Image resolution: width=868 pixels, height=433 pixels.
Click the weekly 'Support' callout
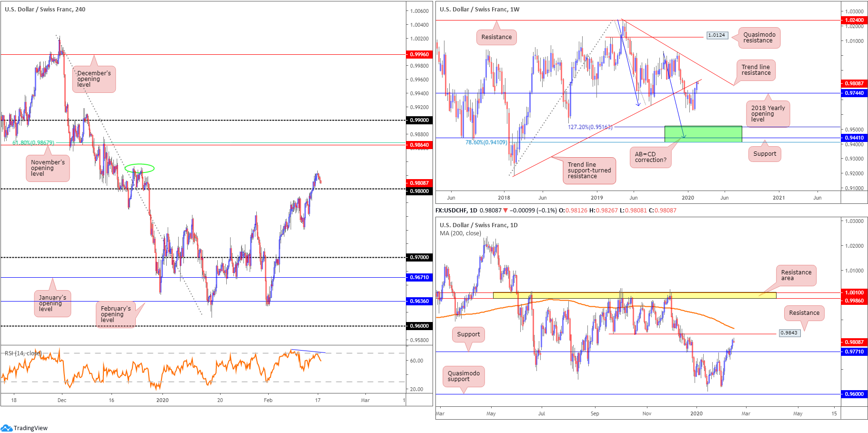point(765,154)
